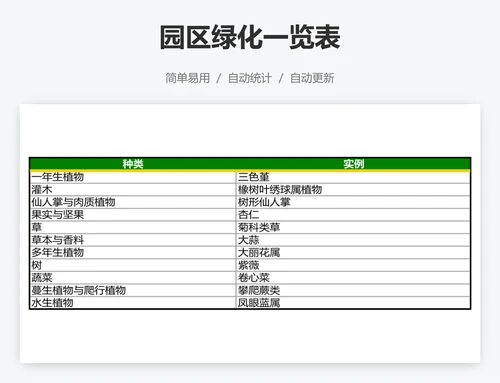500x383 pixels.
Task: Select the 菊科类草 cell
Action: (x=353, y=227)
